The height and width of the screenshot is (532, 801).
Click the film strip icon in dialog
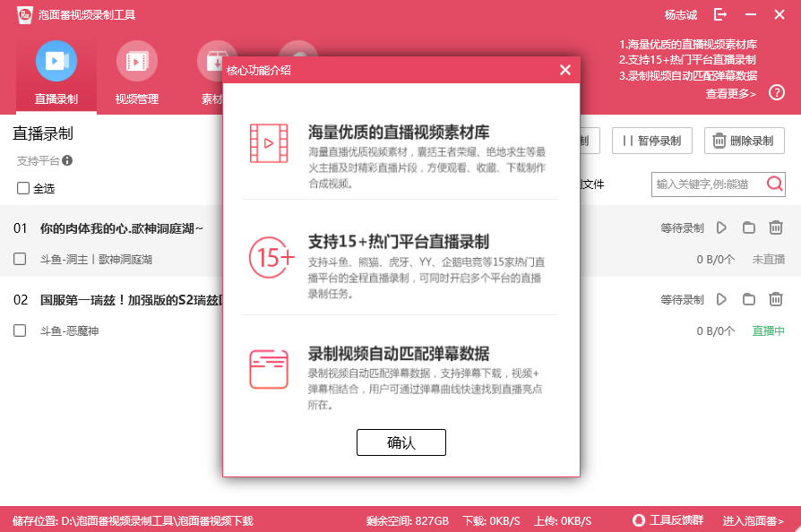click(269, 143)
